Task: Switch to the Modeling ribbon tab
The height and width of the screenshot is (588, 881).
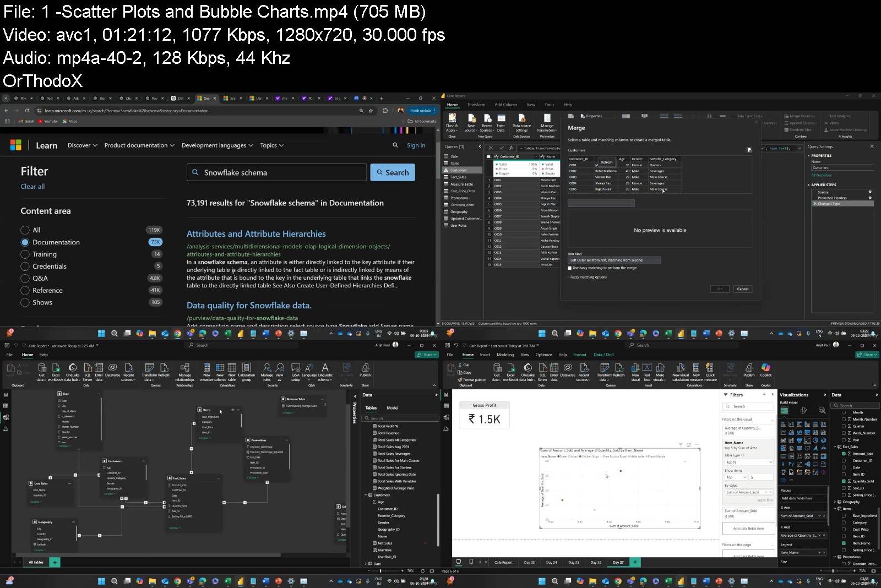Action: point(505,355)
